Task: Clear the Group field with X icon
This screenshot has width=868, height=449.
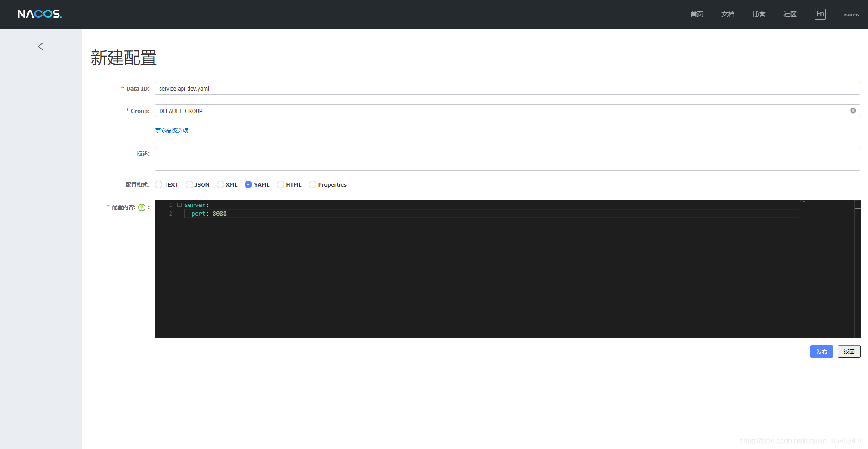Action: pyautogui.click(x=853, y=111)
